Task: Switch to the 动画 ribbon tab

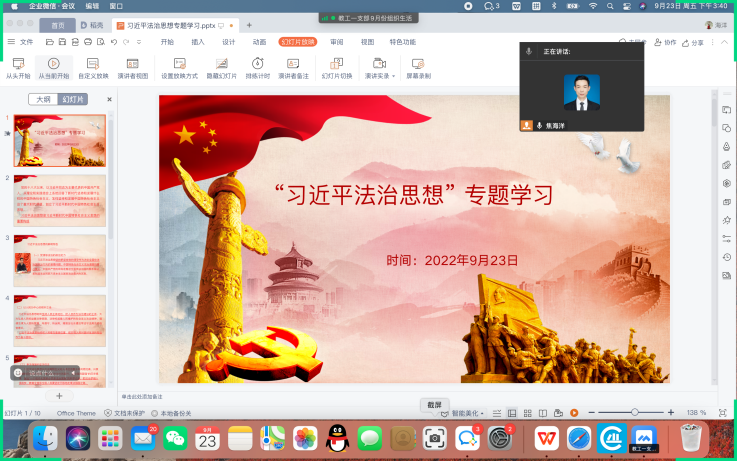Action: click(x=259, y=42)
